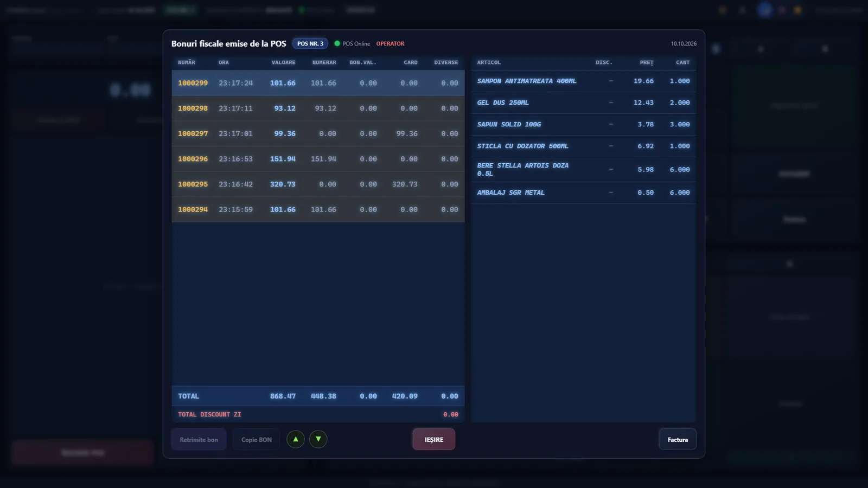
Task: Click the Retrimite bon button
Action: (199, 439)
